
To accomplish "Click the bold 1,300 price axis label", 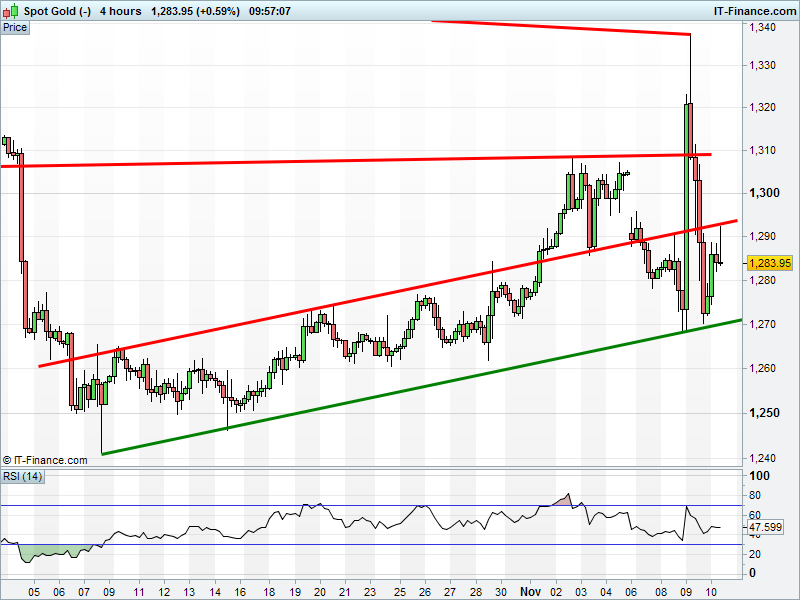I will [x=764, y=193].
